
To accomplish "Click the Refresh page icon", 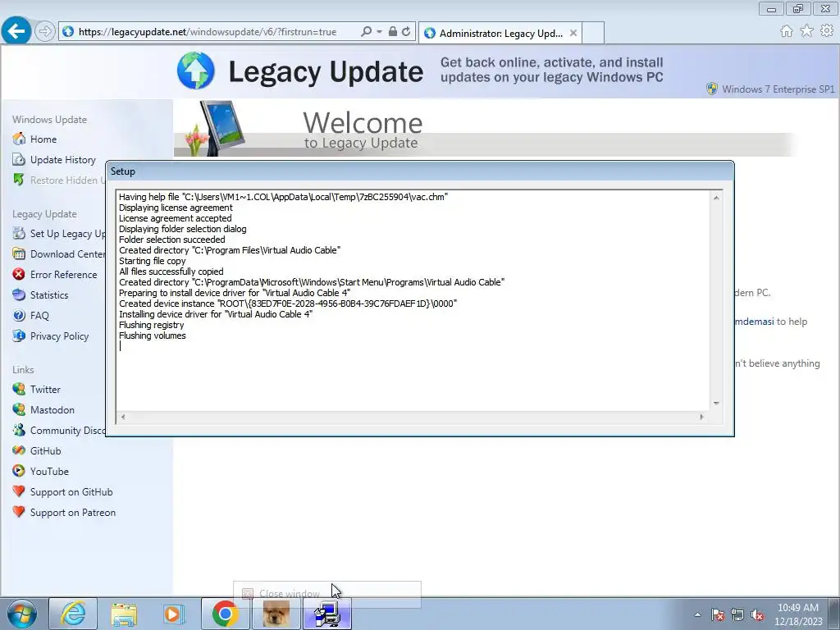I will coord(407,32).
